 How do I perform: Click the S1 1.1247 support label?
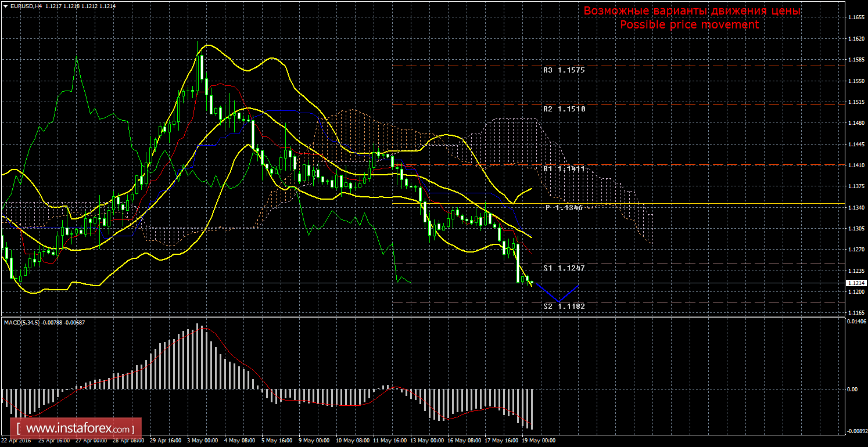pyautogui.click(x=564, y=268)
